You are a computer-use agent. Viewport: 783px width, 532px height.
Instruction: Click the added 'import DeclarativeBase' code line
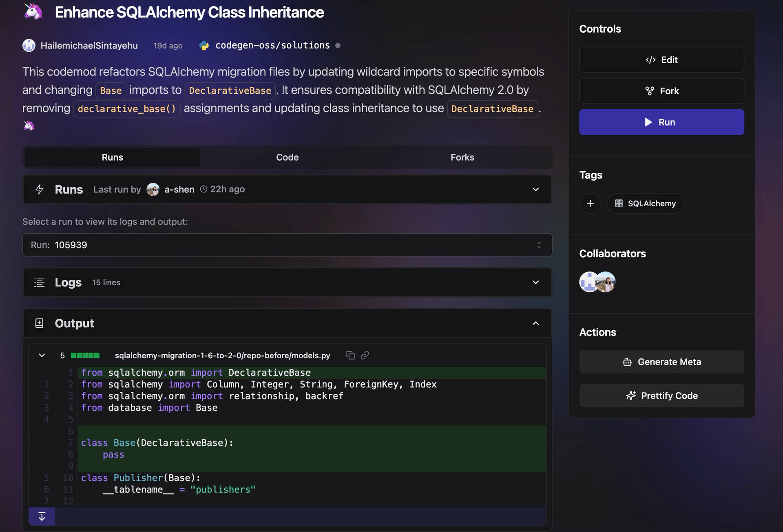[x=196, y=373]
